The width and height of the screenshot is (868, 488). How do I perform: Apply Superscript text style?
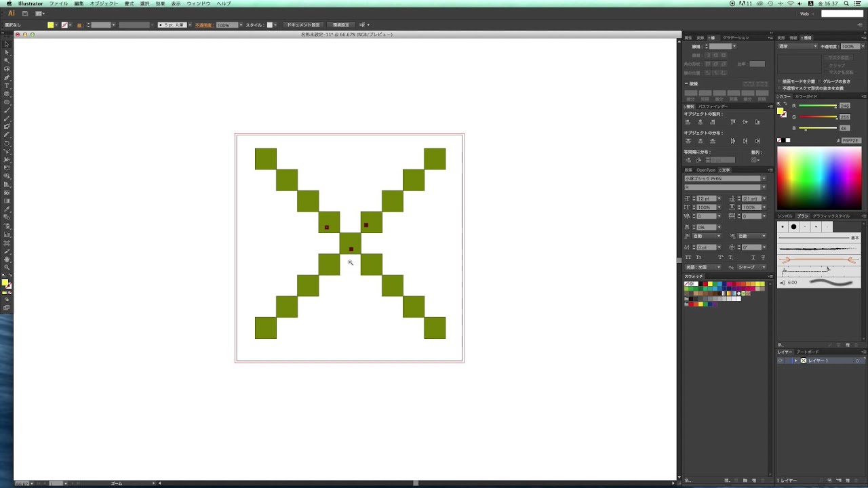(721, 258)
